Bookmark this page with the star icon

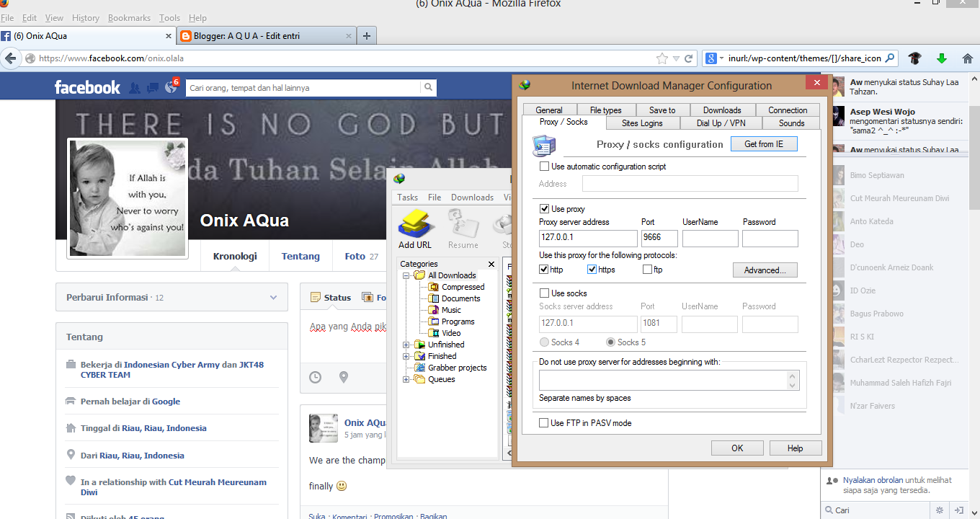coord(662,58)
